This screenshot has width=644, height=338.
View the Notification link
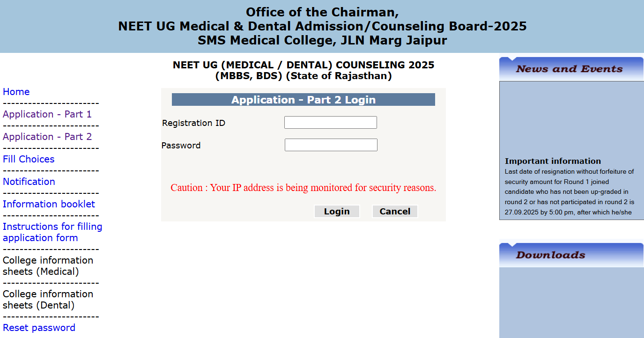[x=29, y=182]
